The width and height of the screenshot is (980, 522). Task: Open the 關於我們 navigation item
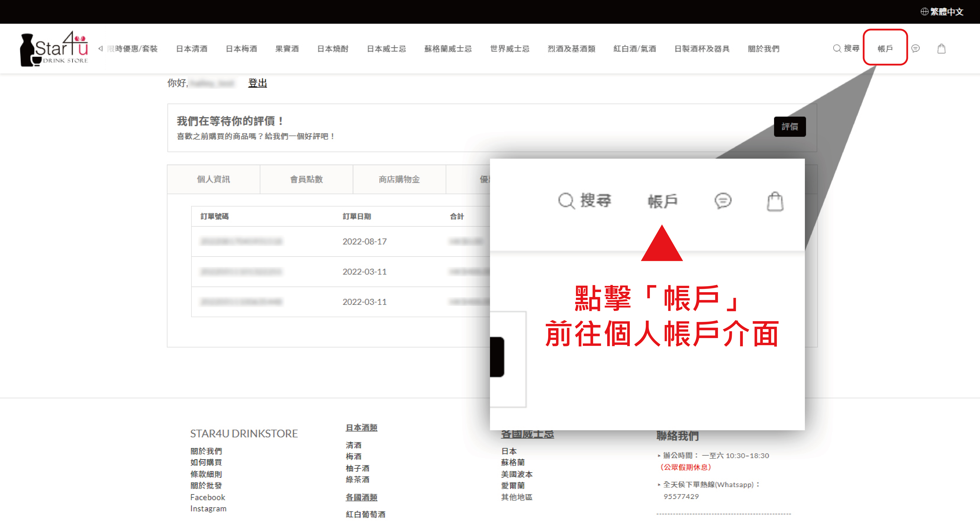[x=764, y=49]
